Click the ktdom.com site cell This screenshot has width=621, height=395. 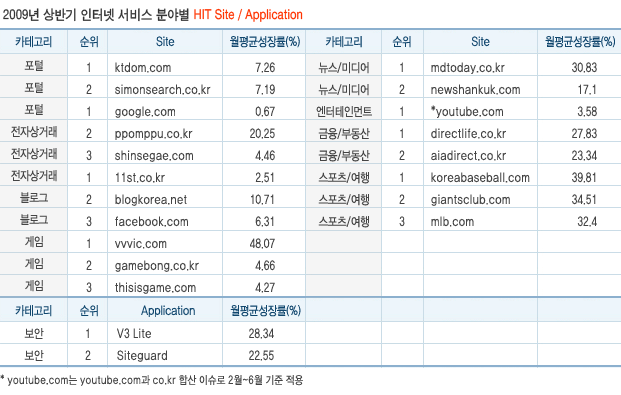coord(143,68)
